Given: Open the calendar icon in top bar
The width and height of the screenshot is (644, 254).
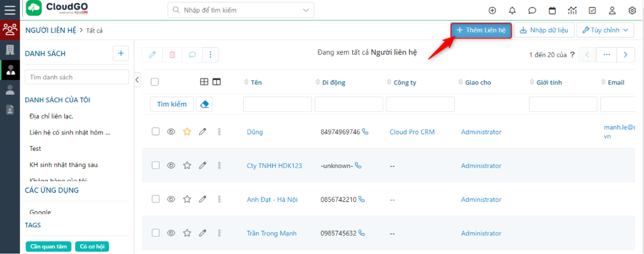Looking at the screenshot, I should pyautogui.click(x=552, y=10).
